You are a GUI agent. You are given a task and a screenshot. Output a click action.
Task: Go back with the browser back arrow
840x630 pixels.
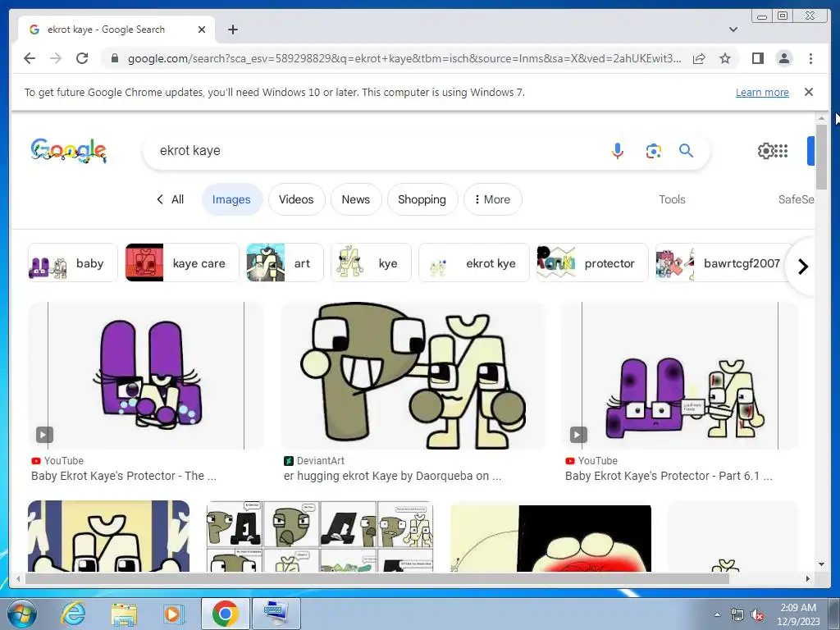30,58
